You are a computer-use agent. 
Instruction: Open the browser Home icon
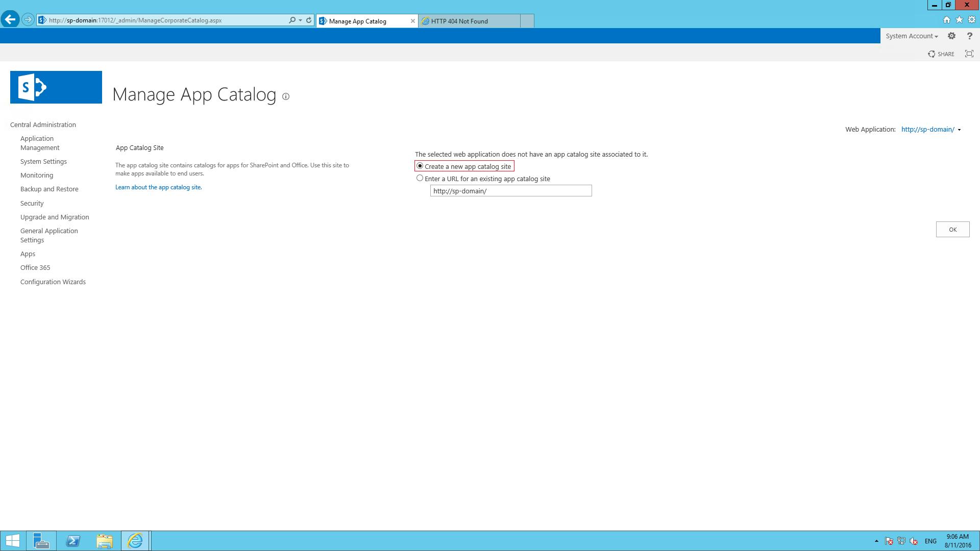(x=947, y=20)
